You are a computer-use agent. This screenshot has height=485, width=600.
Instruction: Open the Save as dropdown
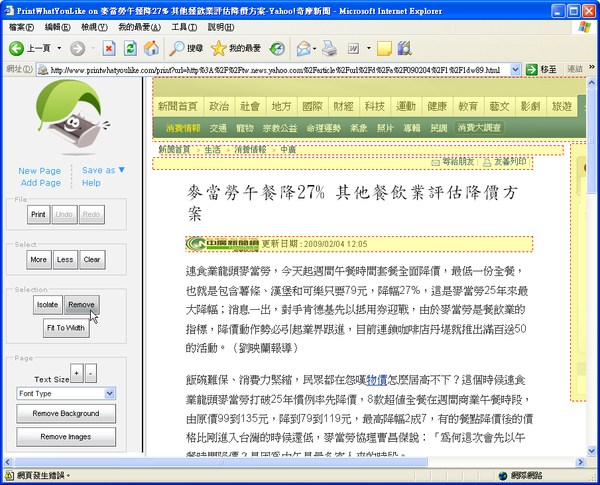(x=103, y=170)
